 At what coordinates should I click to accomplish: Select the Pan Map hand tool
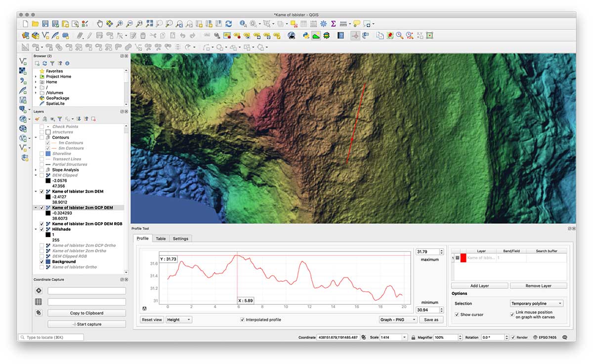point(100,24)
